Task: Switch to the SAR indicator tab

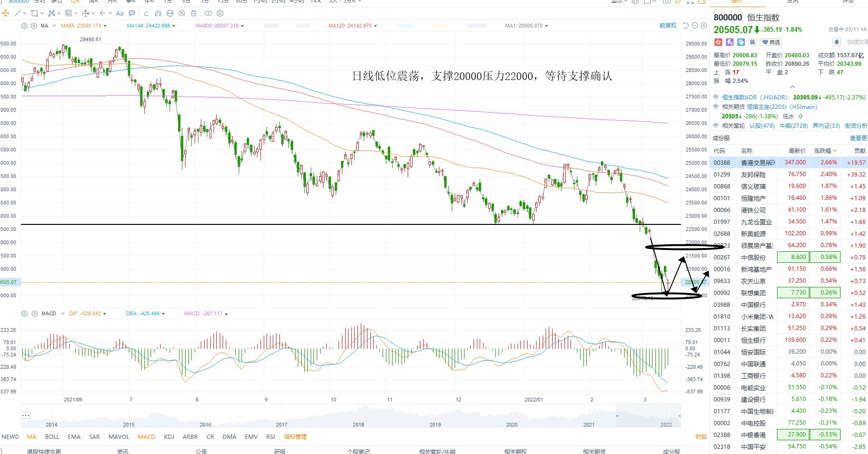Action: (95, 436)
